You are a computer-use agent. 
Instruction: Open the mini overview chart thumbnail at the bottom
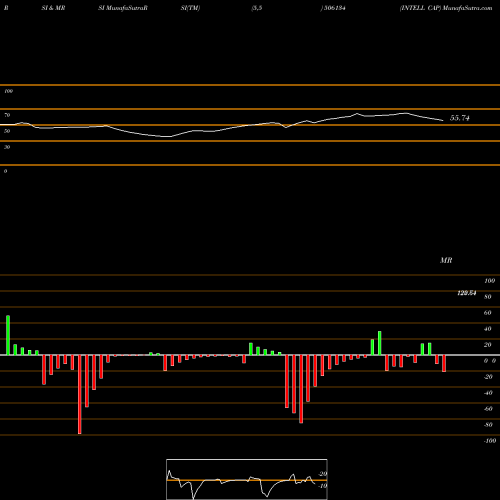(x=247, y=479)
